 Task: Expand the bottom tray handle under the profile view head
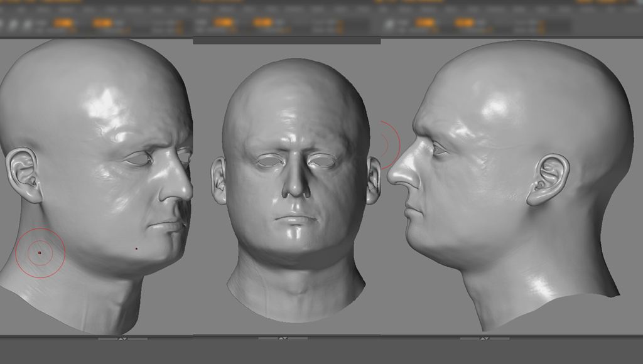point(485,339)
